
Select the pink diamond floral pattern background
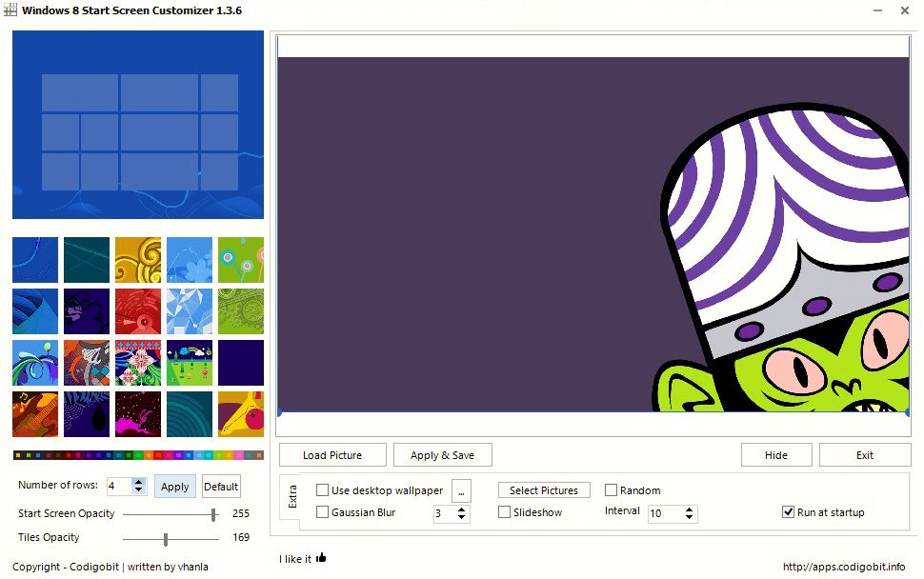point(138,363)
